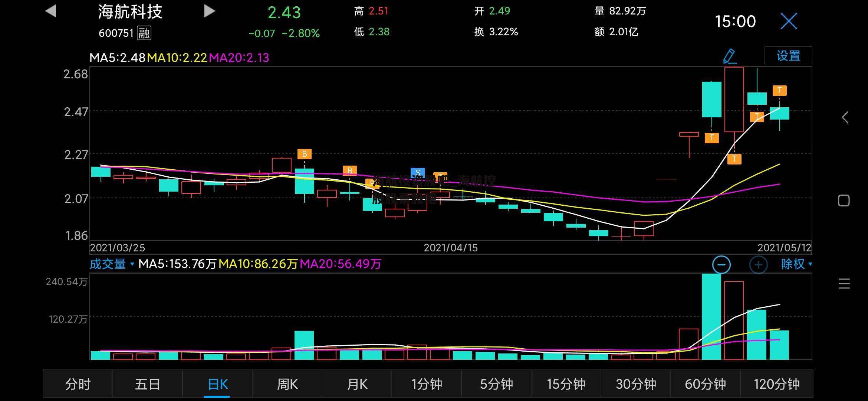Switch to 五日 tab
This screenshot has height=401, width=868.
click(x=148, y=384)
